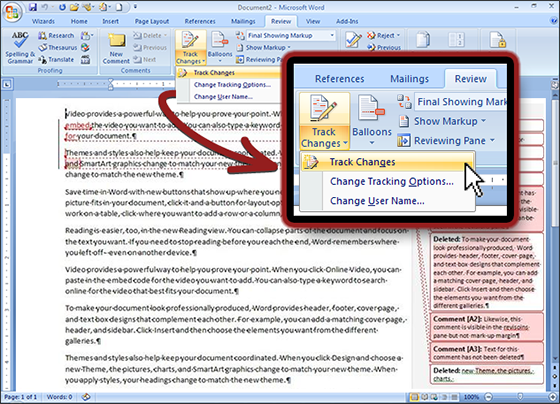Image resolution: width=560 pixels, height=404 pixels.
Task: Click the vertical scrollbar down arrow
Action: pos(554,359)
